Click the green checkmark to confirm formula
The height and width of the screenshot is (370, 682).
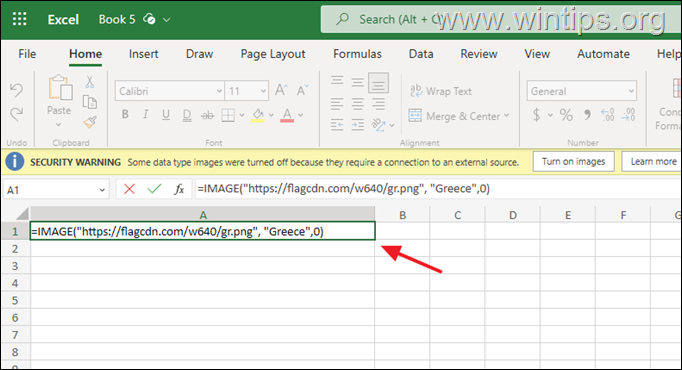[154, 189]
